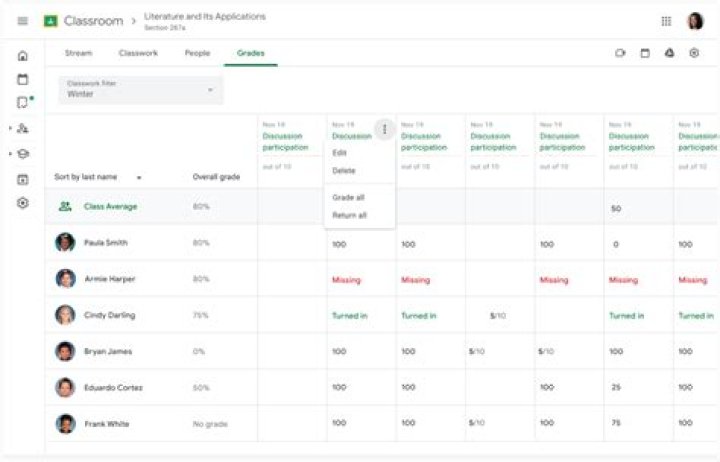The height and width of the screenshot is (462, 720).
Task: Select Grade all in context menu
Action: pos(349,197)
